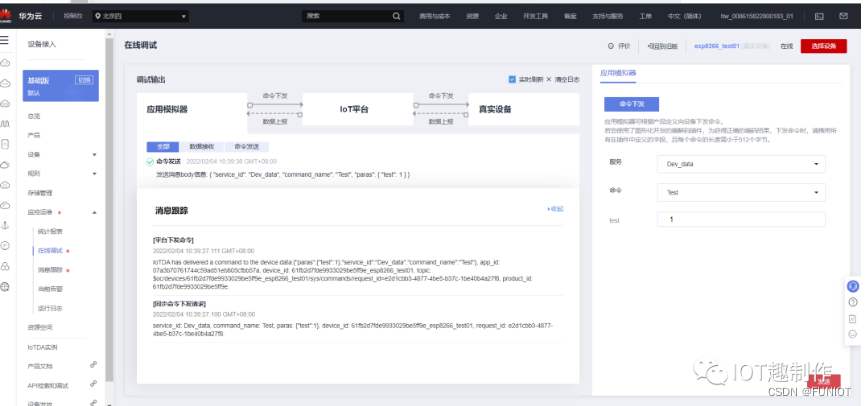Click the test parameter input field

tap(741, 219)
